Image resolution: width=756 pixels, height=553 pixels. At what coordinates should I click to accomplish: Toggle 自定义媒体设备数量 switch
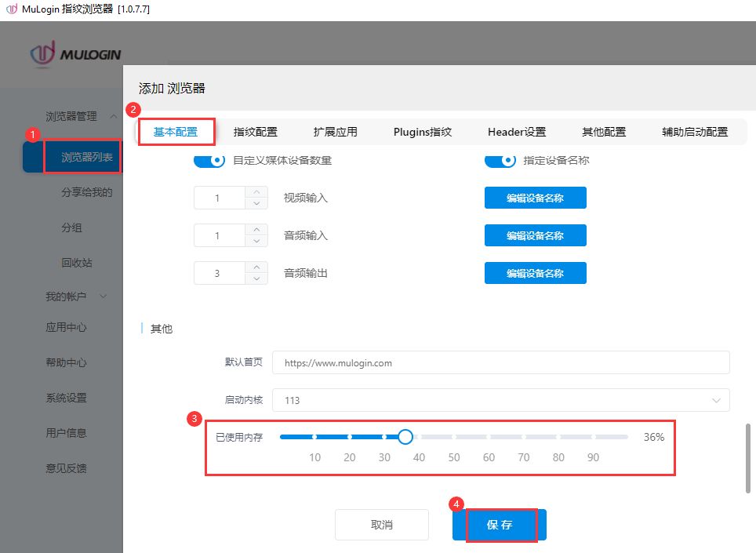point(209,161)
